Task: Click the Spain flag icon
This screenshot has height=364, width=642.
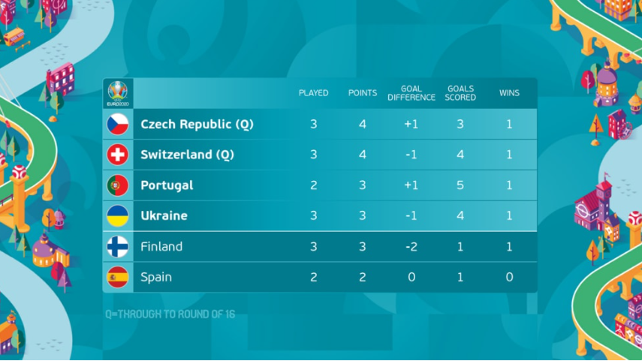Action: pos(118,277)
